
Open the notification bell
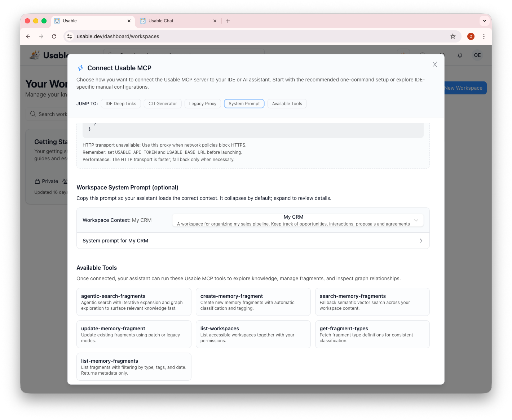tap(460, 55)
